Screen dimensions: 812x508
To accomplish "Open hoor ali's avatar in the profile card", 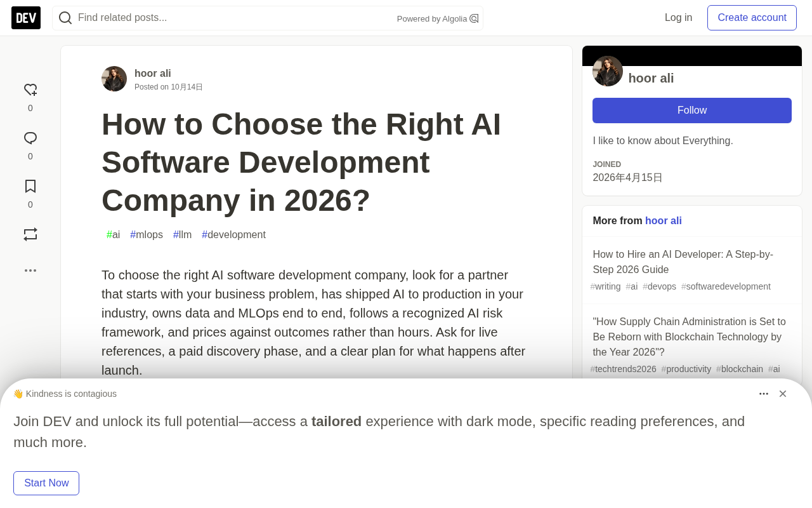I will (608, 71).
